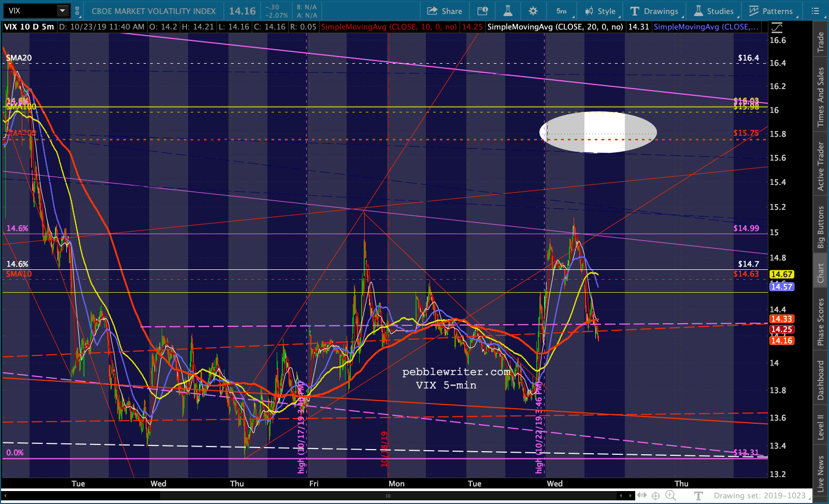This screenshot has height=504, width=829.
Task: Click the right arrow on the time scrollbar
Action: [630, 496]
